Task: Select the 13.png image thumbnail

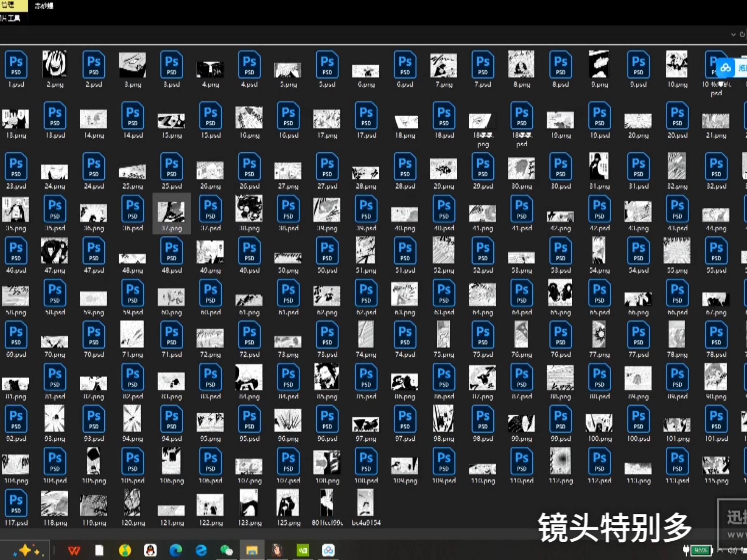Action: 16,119
